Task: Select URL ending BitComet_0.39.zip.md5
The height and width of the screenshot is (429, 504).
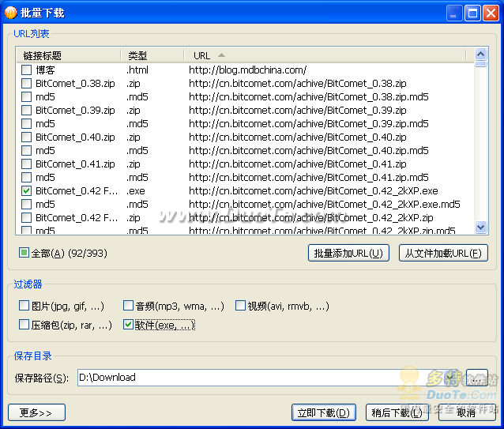Action: tap(309, 124)
